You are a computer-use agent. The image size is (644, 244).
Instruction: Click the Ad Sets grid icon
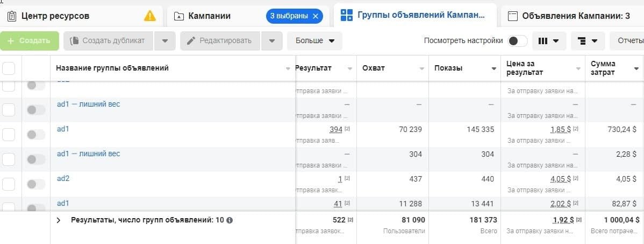[347, 15]
